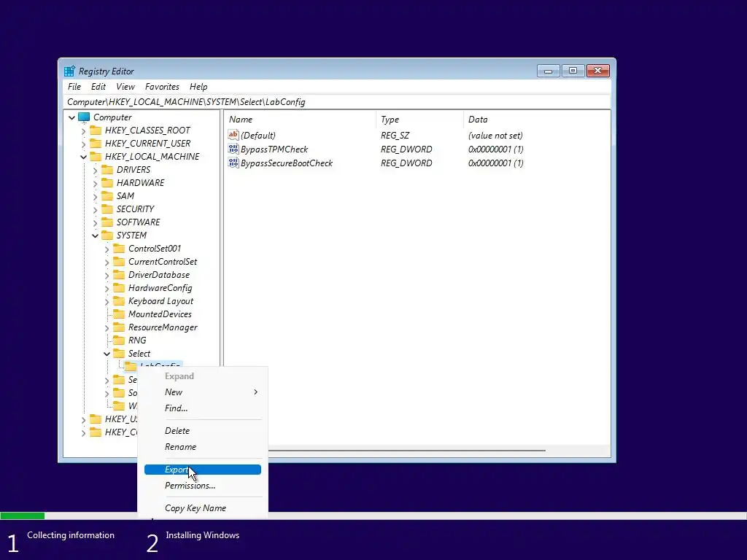Choose Permissions... in the context menu
This screenshot has height=560, width=747.
[x=203, y=486]
